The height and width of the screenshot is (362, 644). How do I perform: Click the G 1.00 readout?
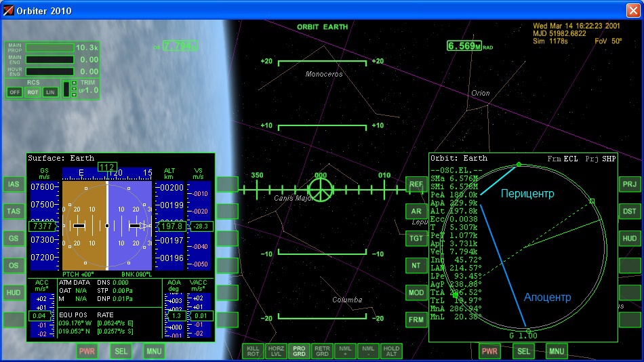pos(523,336)
